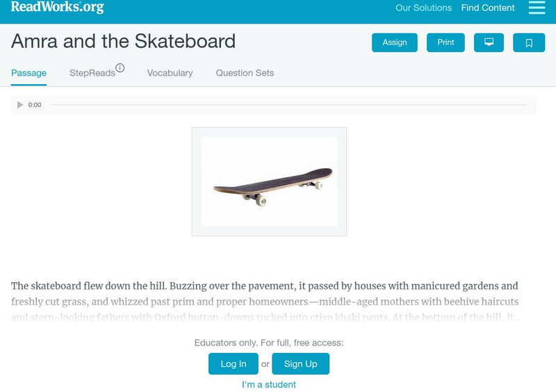556x392 pixels.
Task: Click the Assign button
Action: tap(395, 42)
